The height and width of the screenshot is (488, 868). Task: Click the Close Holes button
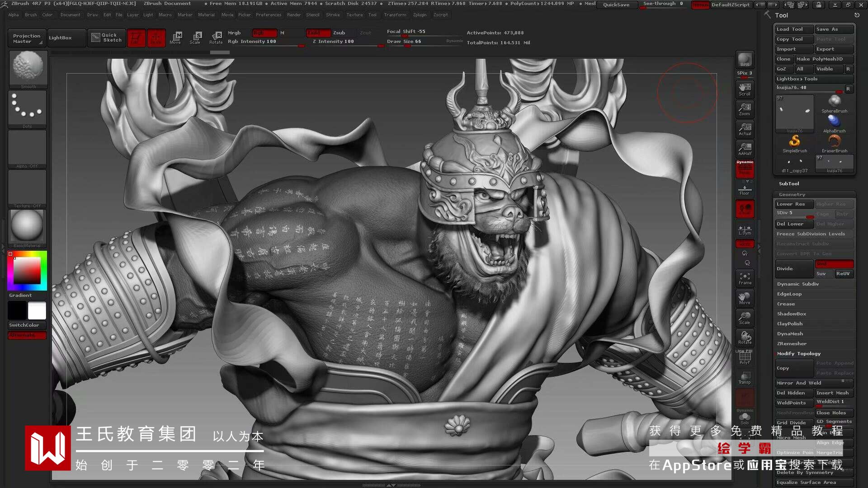pos(834,413)
